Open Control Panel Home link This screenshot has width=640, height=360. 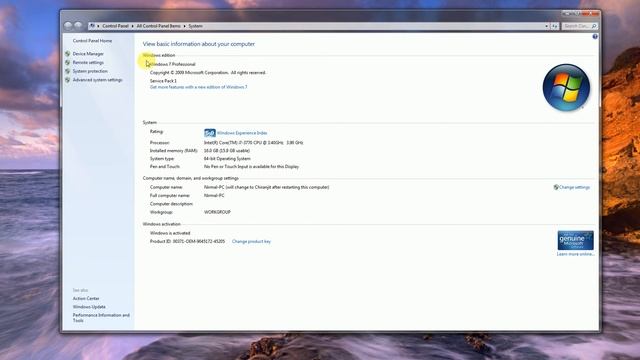coord(92,41)
